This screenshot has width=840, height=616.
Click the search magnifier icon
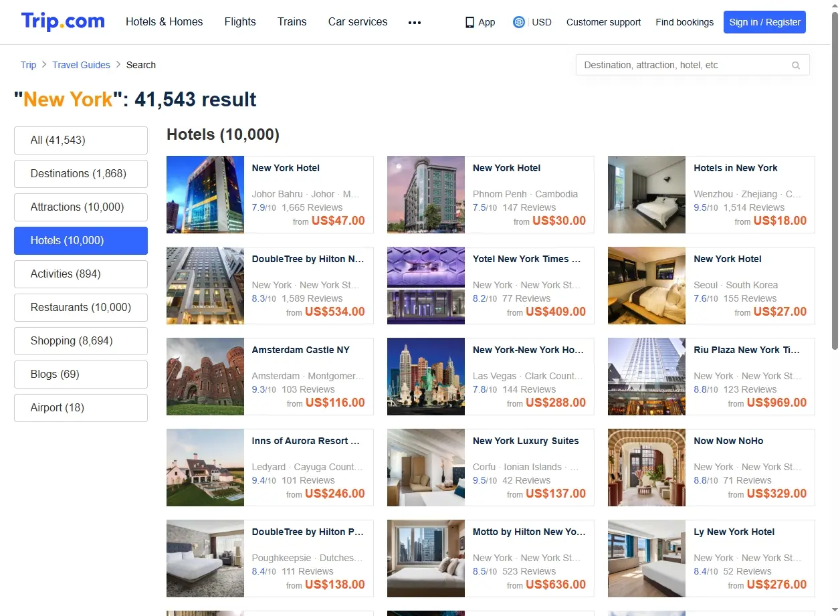coord(796,65)
